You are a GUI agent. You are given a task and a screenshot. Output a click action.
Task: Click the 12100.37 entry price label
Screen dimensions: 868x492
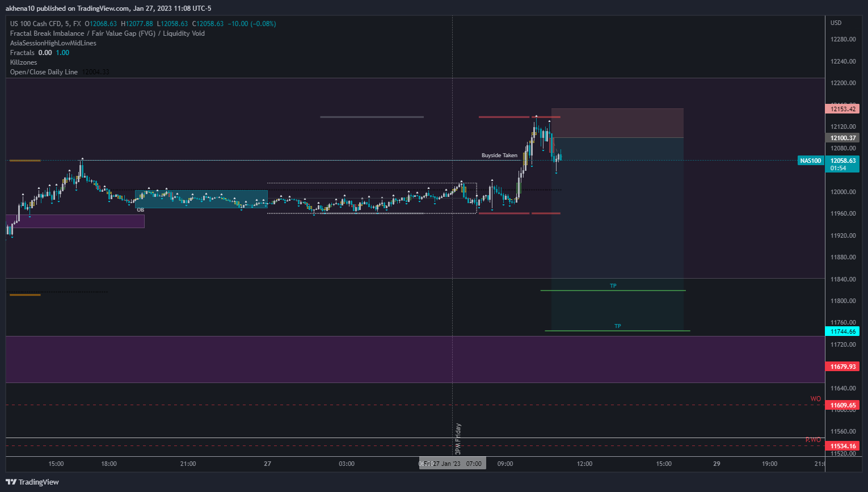(x=842, y=138)
